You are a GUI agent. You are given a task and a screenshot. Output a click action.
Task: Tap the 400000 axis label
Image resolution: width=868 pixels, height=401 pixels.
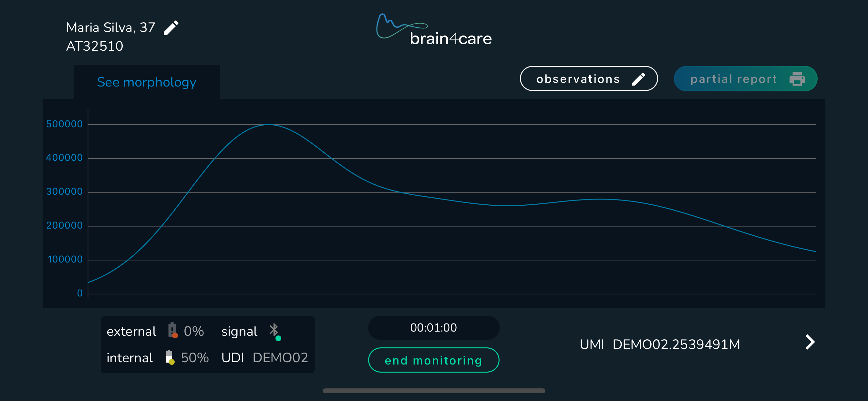[x=64, y=158]
